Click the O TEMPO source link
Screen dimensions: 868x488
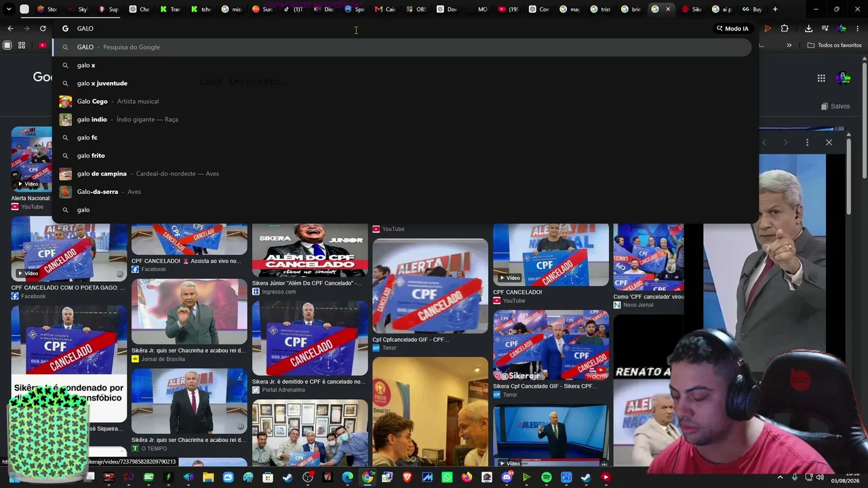pyautogui.click(x=149, y=449)
